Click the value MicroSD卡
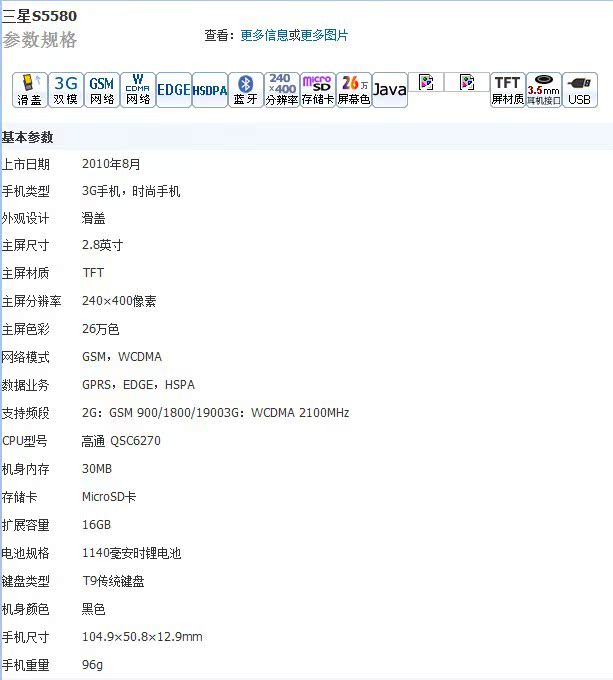 [109, 497]
